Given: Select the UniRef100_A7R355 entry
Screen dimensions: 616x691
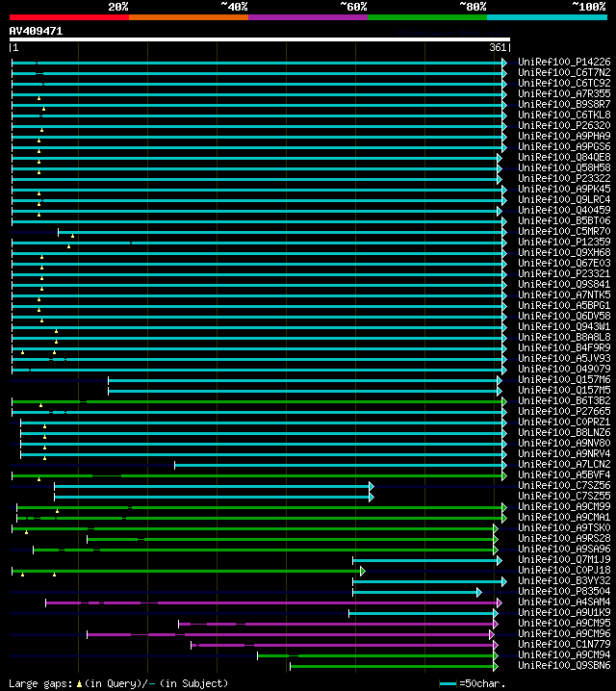Looking at the screenshot, I should pos(564,93).
